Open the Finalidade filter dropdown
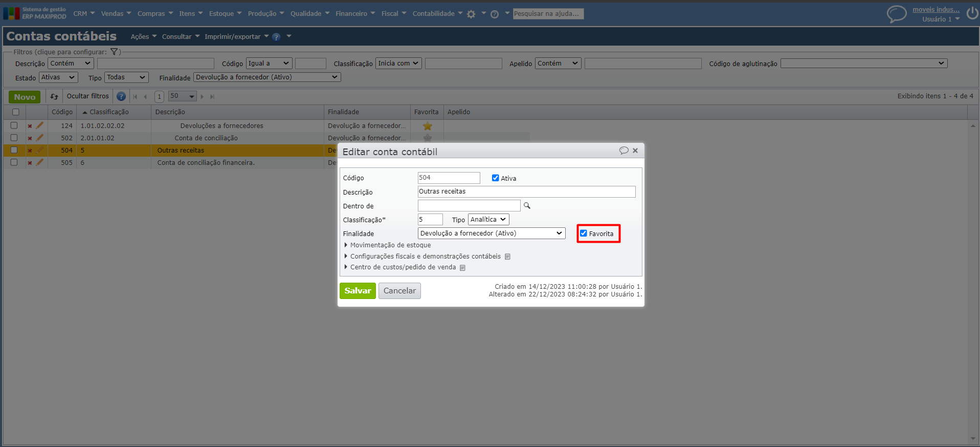Screen dimensions: 980x447 click(267, 77)
